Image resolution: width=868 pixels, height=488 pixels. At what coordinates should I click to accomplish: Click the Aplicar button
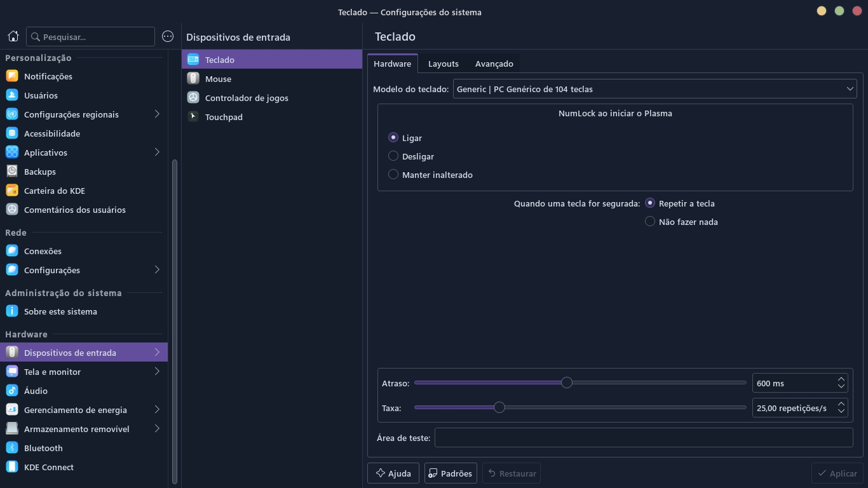pos(837,473)
